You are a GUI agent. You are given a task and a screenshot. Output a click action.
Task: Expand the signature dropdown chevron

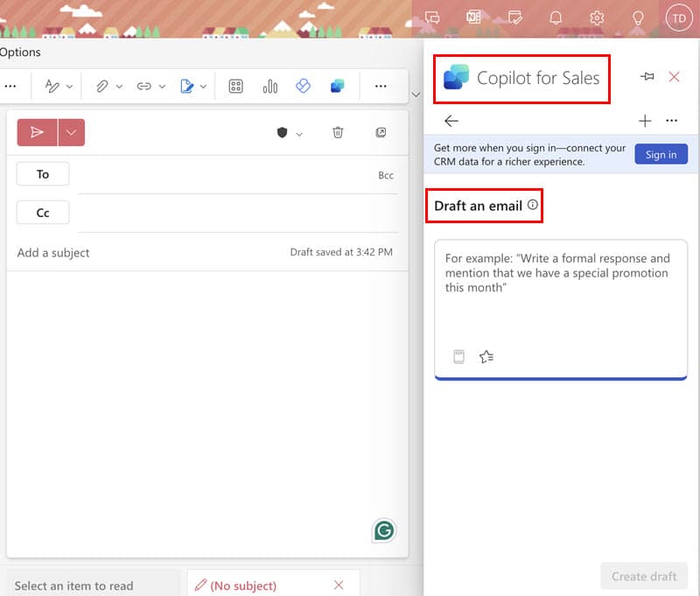203,86
